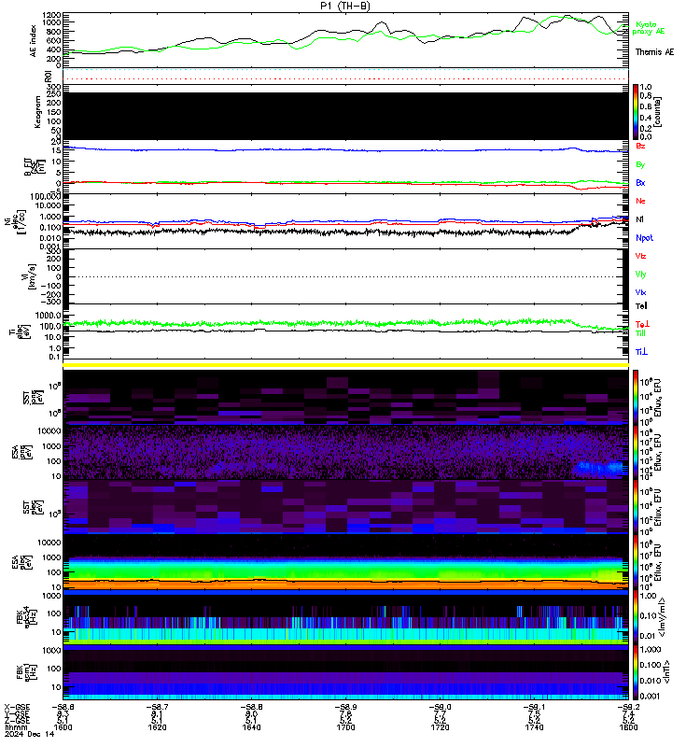Click the Vi [km/s] axis label
Viewport: 700px width, 747px height.
29,276
